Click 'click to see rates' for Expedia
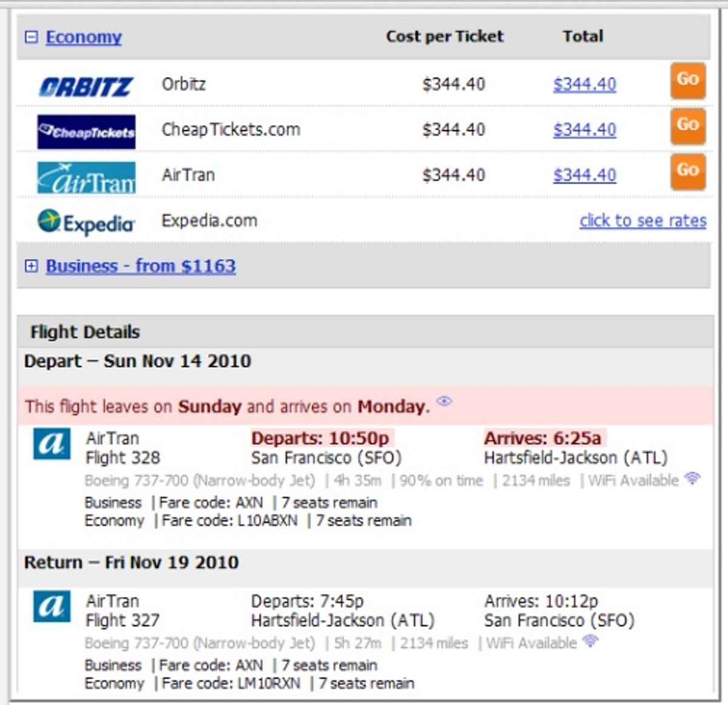The height and width of the screenshot is (705, 728). [642, 221]
